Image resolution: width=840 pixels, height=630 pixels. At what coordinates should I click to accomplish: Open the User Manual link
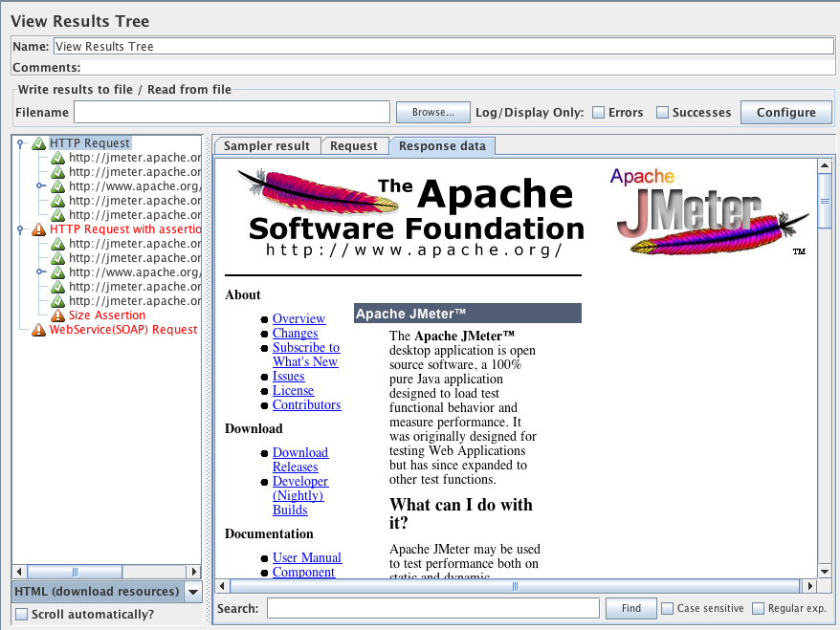point(306,557)
